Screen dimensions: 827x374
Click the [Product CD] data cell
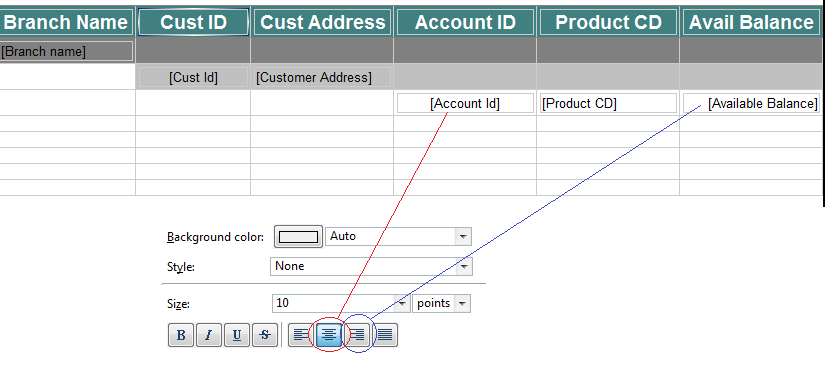(x=608, y=103)
